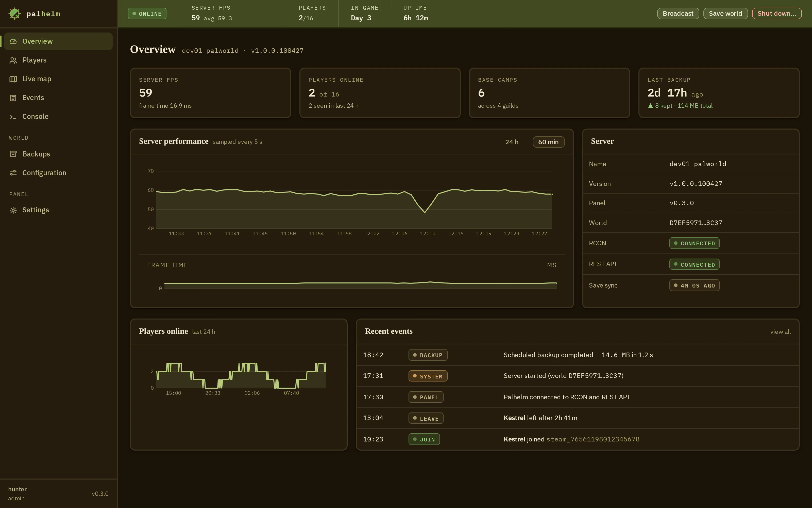Image resolution: width=812 pixels, height=508 pixels.
Task: Click Version value v1.0.0.100427 in Server panel
Action: tap(696, 184)
